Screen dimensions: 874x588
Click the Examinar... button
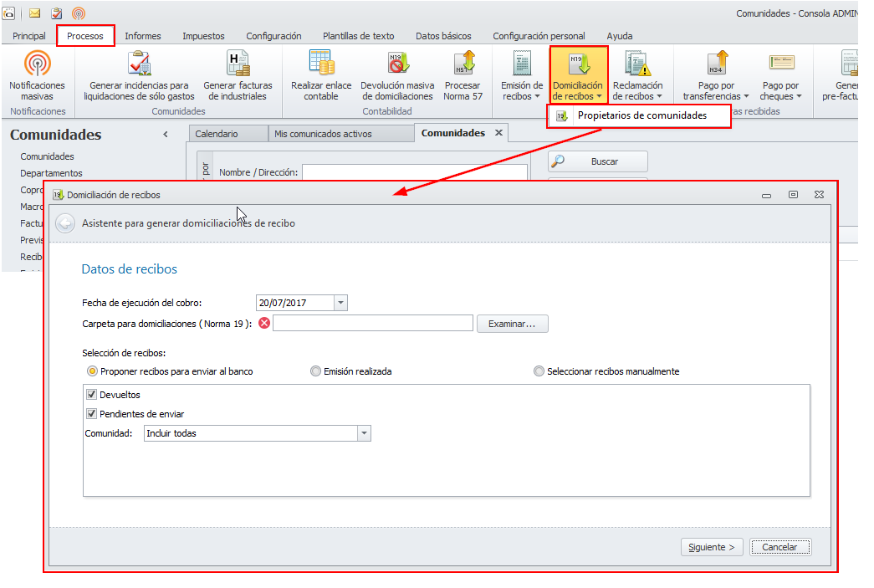[512, 323]
